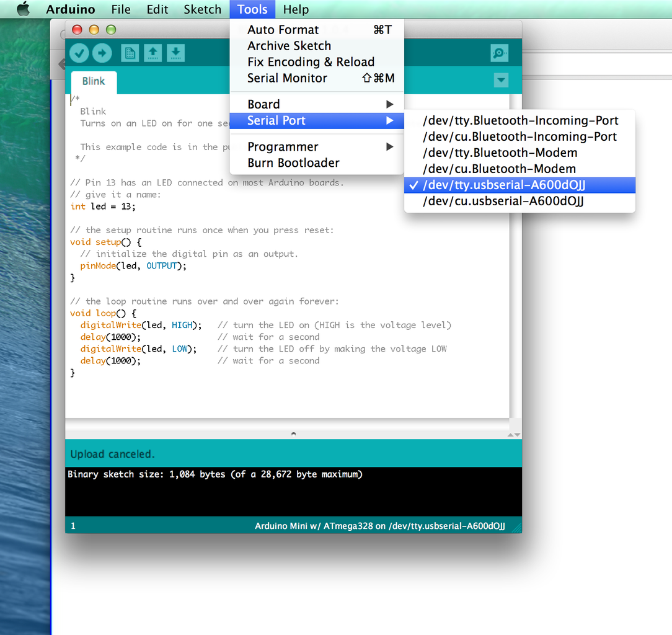Viewport: 672px width, 635px height.
Task: Switch to the Blink tab
Action: click(93, 81)
